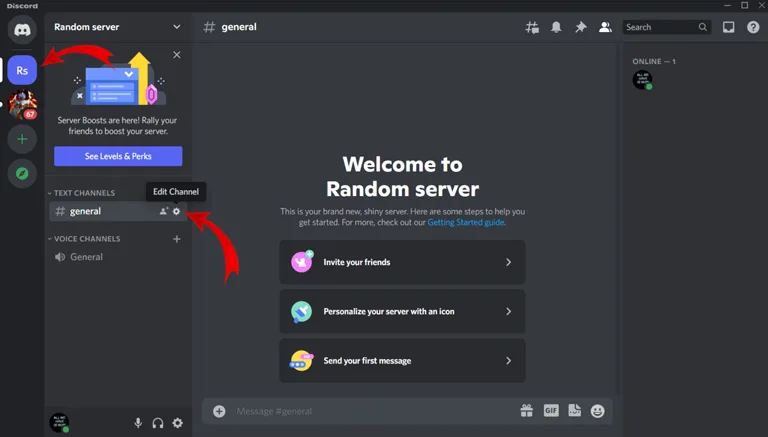
Task: Click the Personalize server paintbrush icon
Action: (x=301, y=312)
